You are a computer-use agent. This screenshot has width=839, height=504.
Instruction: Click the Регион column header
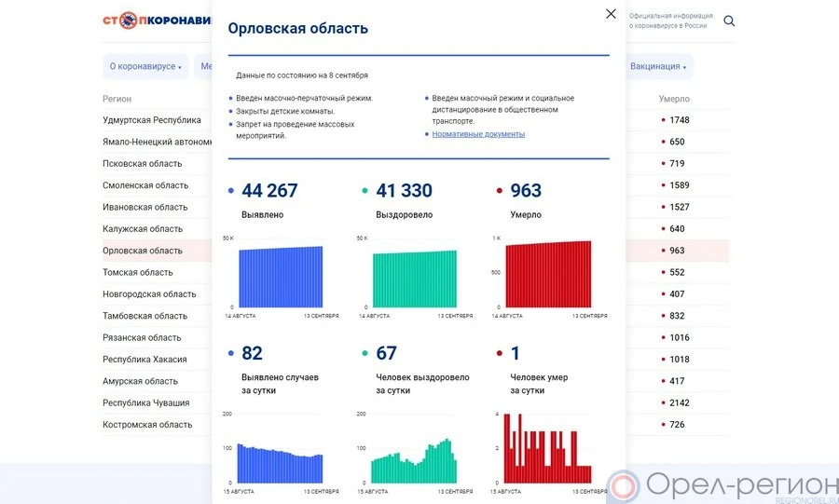click(117, 99)
